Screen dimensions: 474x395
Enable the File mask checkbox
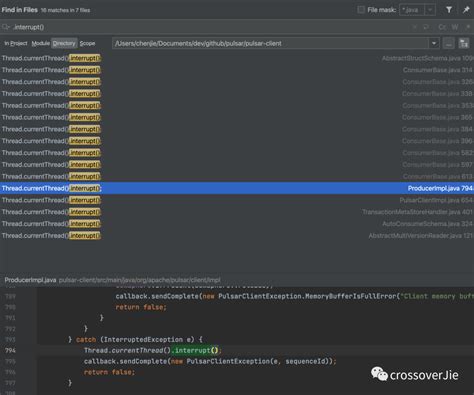(361, 10)
